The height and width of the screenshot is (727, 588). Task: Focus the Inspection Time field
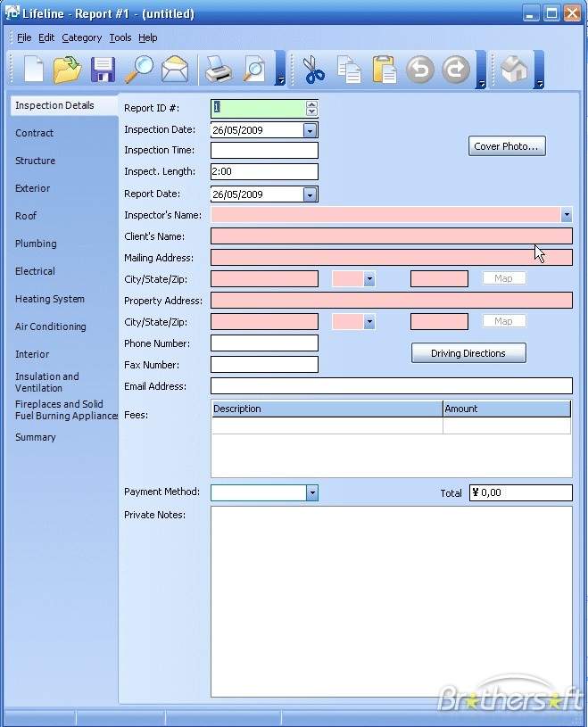tap(264, 150)
